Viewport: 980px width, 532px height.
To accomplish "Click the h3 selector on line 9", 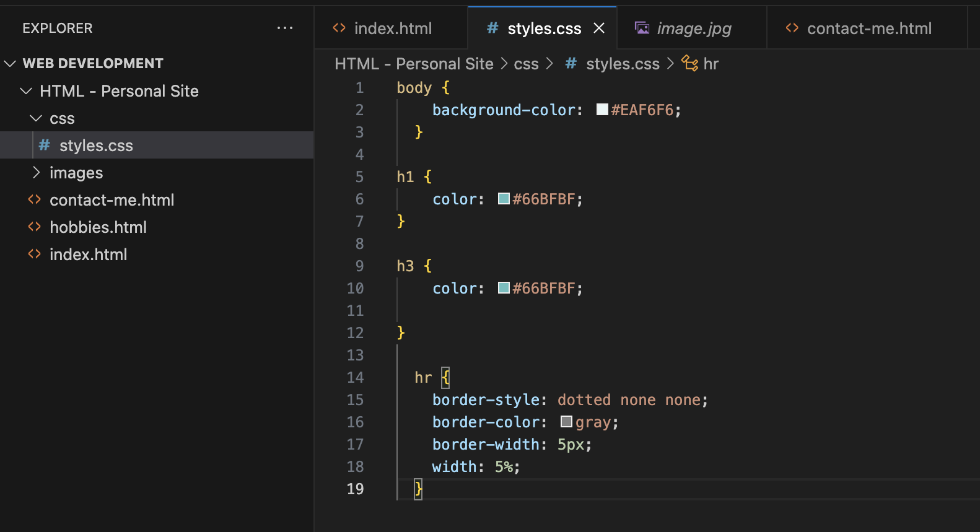I will coord(405,266).
